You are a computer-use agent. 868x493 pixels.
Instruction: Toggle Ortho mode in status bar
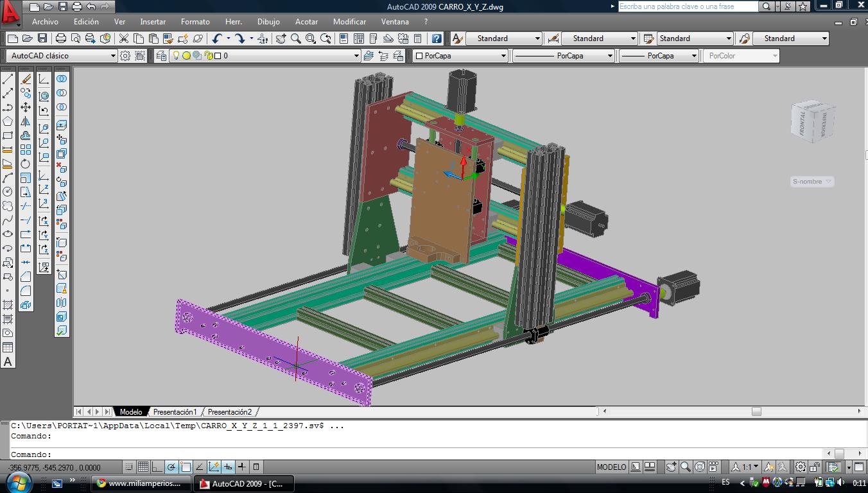157,467
